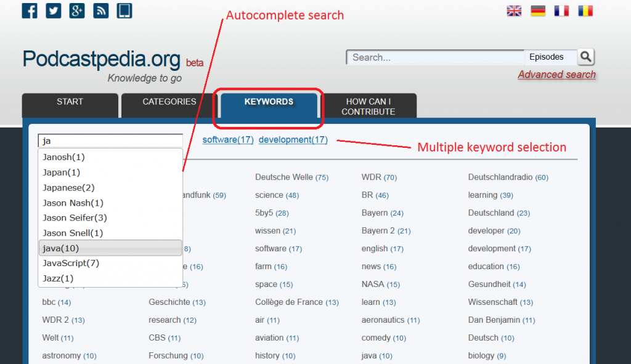Open the Facebook social icon
This screenshot has width=631, height=364.
(x=30, y=10)
